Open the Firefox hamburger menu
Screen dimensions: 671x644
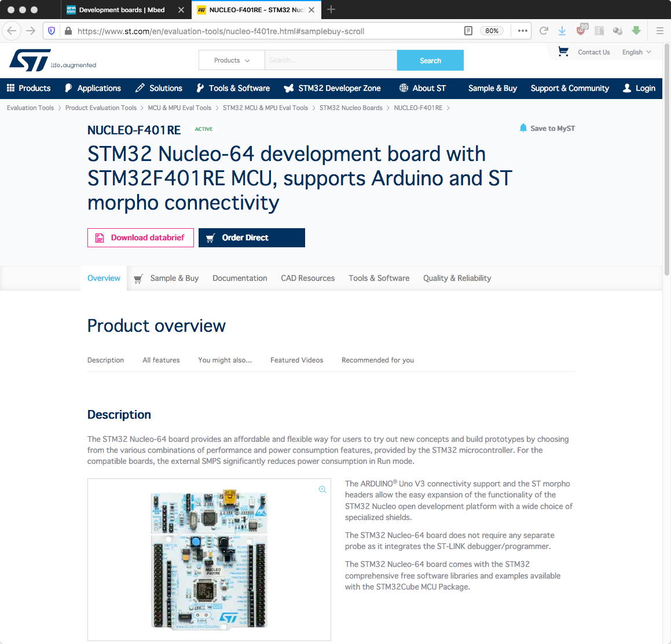[x=659, y=31]
